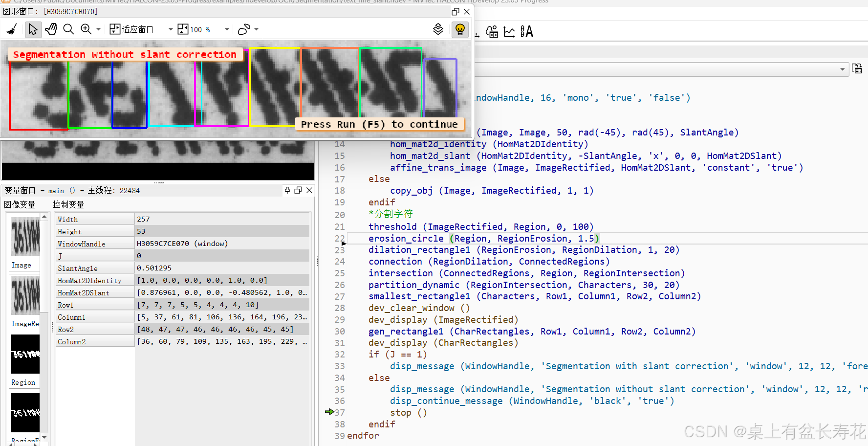Select the SlantAngle variable name

point(78,268)
